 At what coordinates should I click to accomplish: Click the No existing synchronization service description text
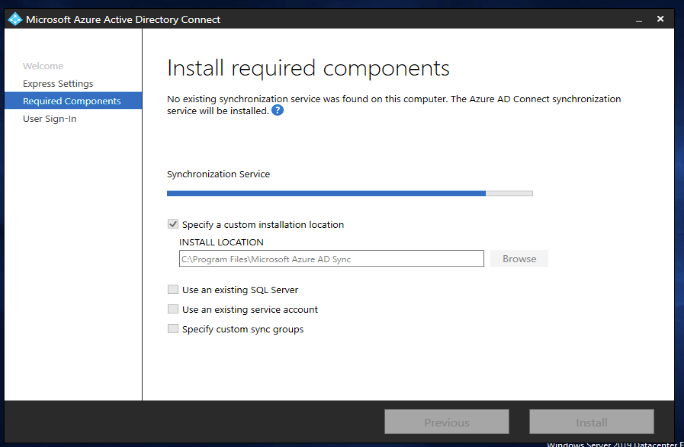pyautogui.click(x=393, y=105)
